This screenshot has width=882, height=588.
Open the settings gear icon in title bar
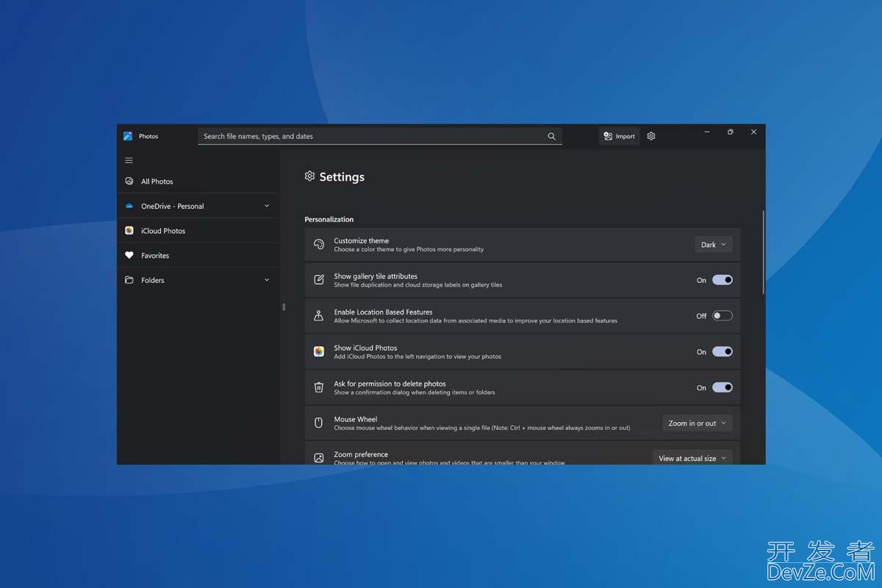click(651, 136)
